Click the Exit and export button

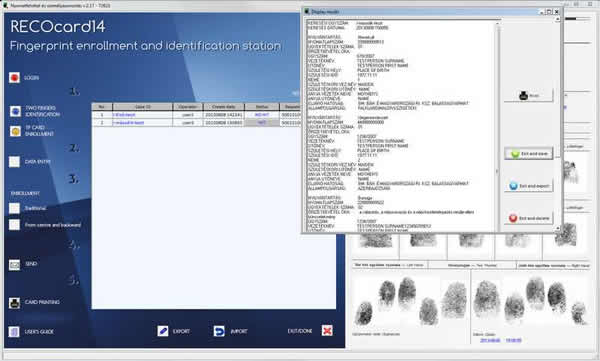(528, 186)
